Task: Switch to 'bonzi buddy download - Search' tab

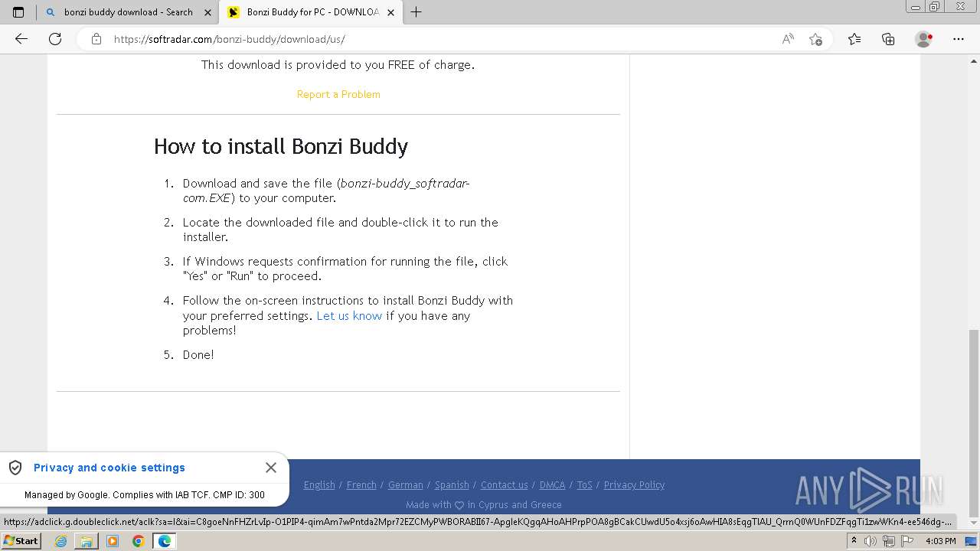Action: click(x=127, y=12)
